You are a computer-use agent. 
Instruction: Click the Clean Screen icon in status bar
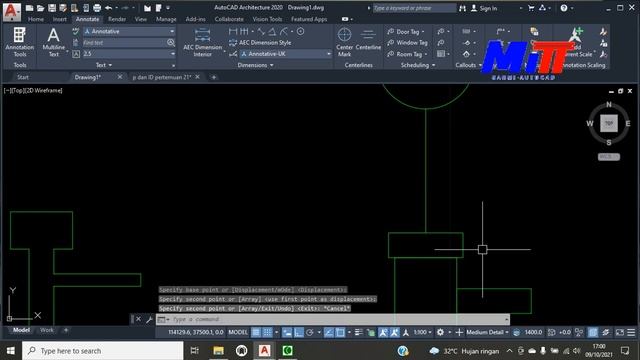[620, 332]
